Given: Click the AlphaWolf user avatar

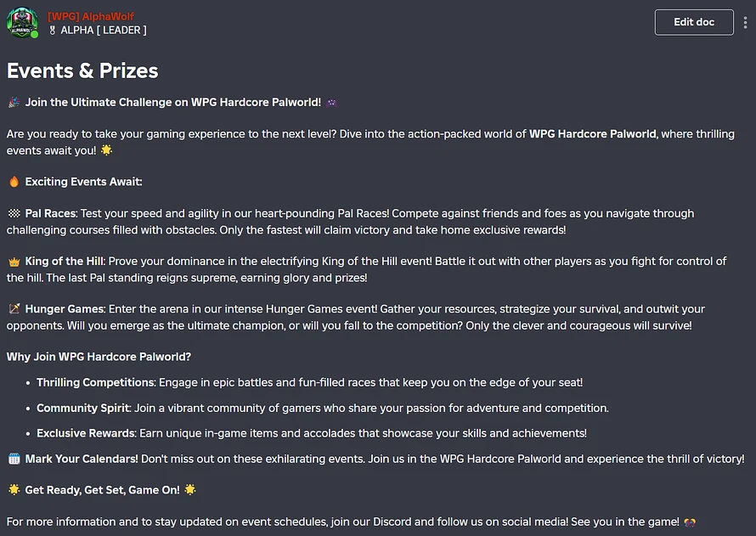Looking at the screenshot, I should (22, 22).
